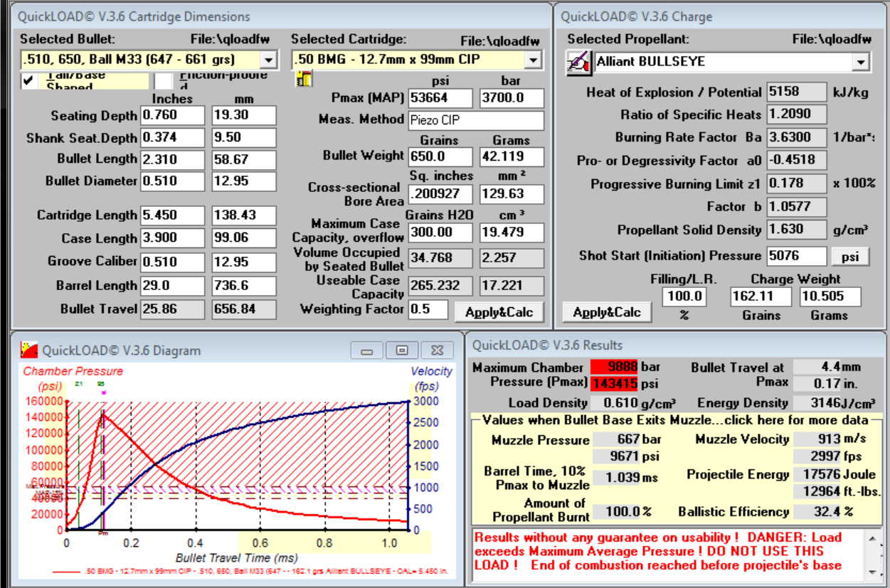Screen dimensions: 890x588
Task: Click the results warning scrollbar down arrow
Action: [873, 572]
